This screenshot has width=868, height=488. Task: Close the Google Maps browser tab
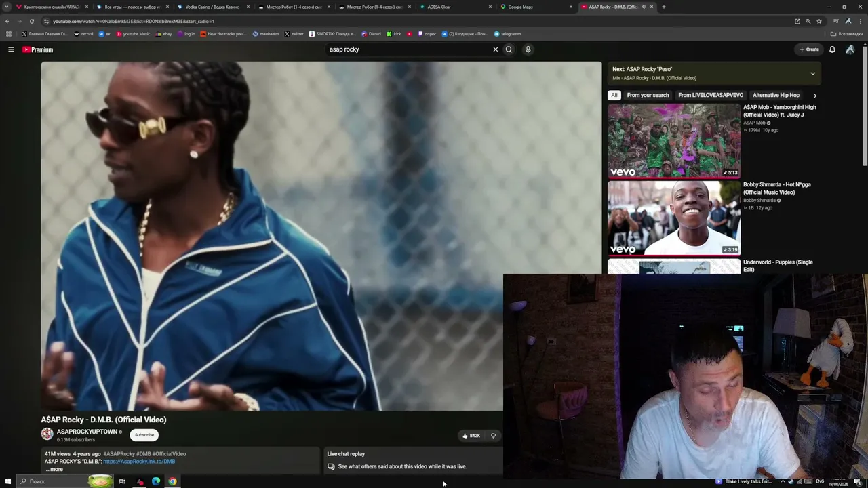click(571, 7)
